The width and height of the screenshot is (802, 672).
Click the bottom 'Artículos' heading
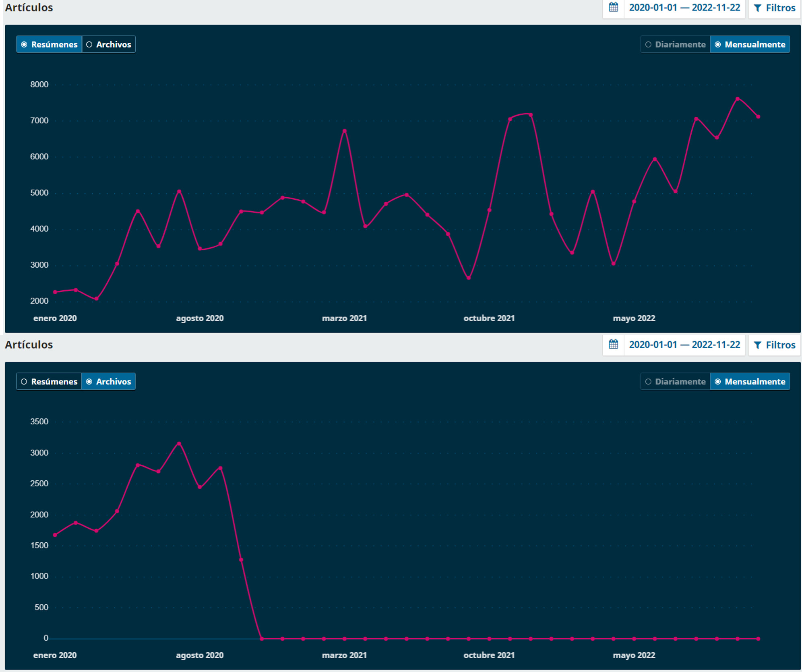click(29, 345)
